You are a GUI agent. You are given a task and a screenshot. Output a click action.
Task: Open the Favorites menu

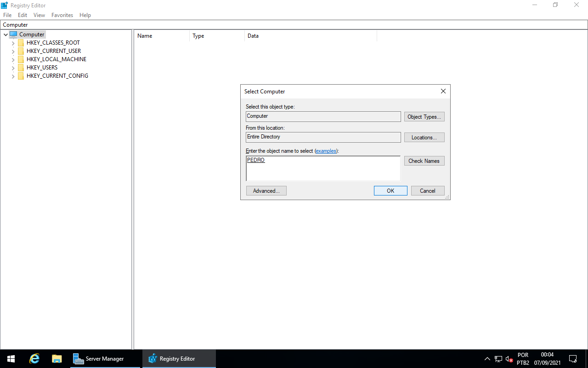pos(62,15)
